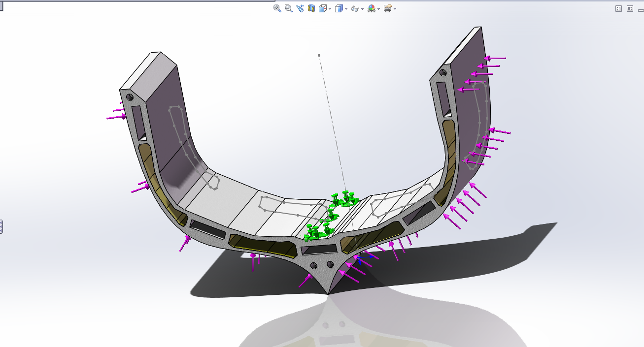Click the Display Style shaded cube icon
Screen dimensions: 644x347
pos(339,8)
